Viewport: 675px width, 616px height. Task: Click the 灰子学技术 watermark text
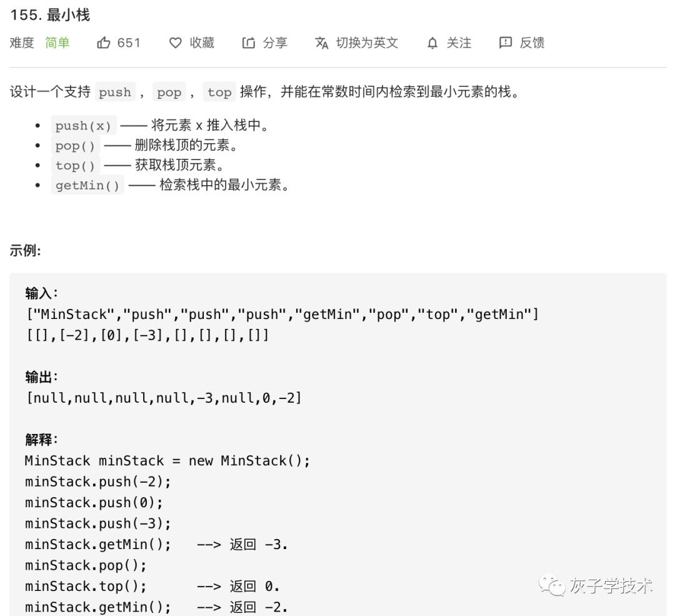coord(611,586)
